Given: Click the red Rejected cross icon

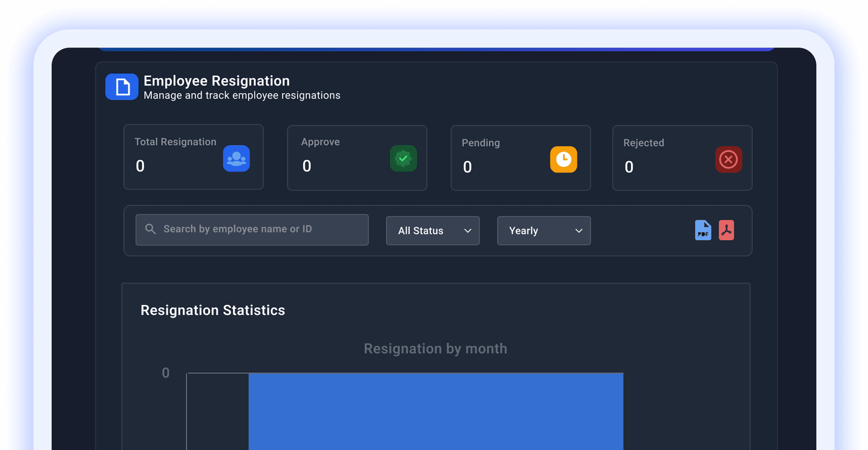Looking at the screenshot, I should tap(728, 159).
